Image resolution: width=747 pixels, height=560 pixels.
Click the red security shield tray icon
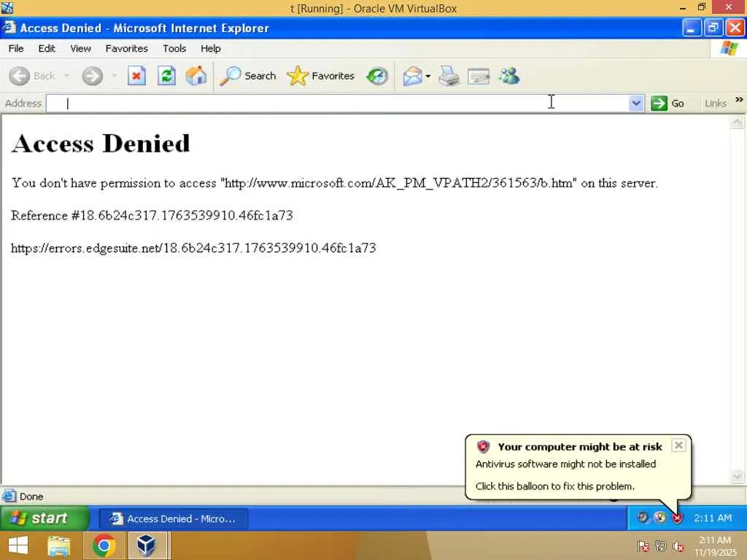click(x=677, y=518)
